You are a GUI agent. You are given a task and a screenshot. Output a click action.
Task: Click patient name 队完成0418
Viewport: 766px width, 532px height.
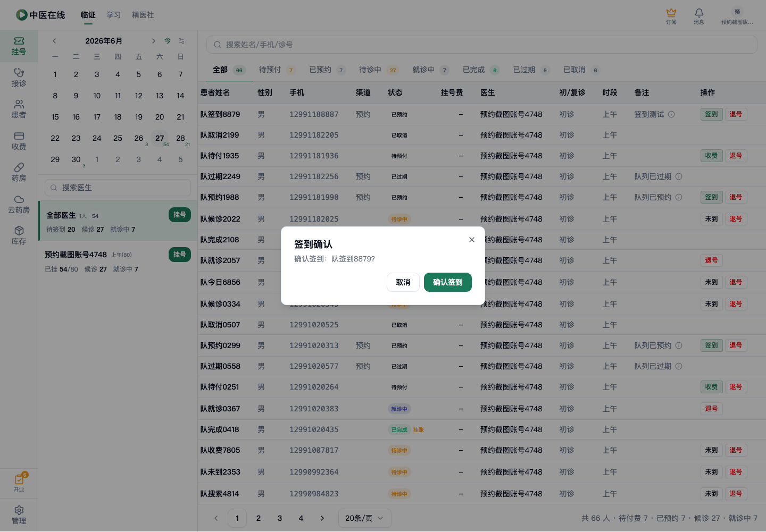tap(220, 429)
